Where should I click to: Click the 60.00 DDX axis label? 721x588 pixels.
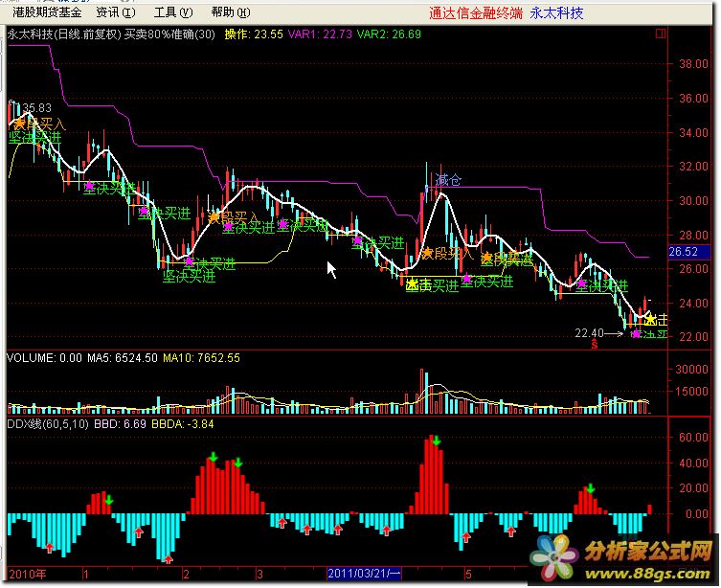point(694,438)
